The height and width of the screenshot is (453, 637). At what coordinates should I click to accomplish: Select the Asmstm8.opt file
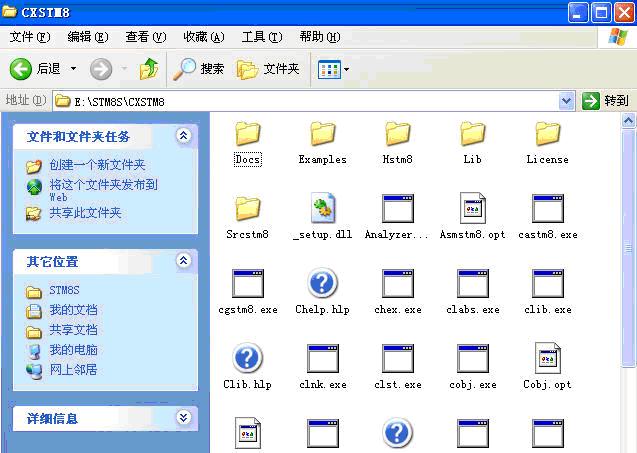472,217
